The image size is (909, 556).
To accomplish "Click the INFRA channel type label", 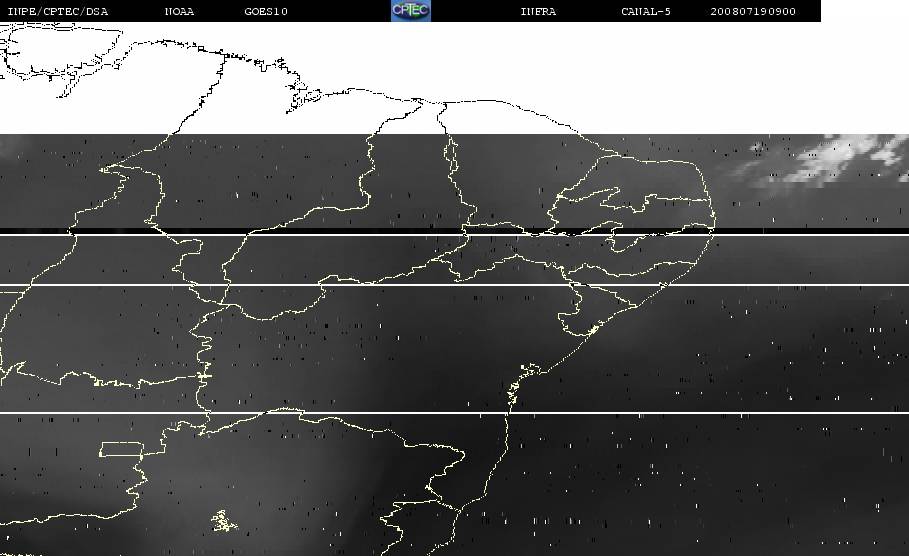I will click(x=538, y=12).
